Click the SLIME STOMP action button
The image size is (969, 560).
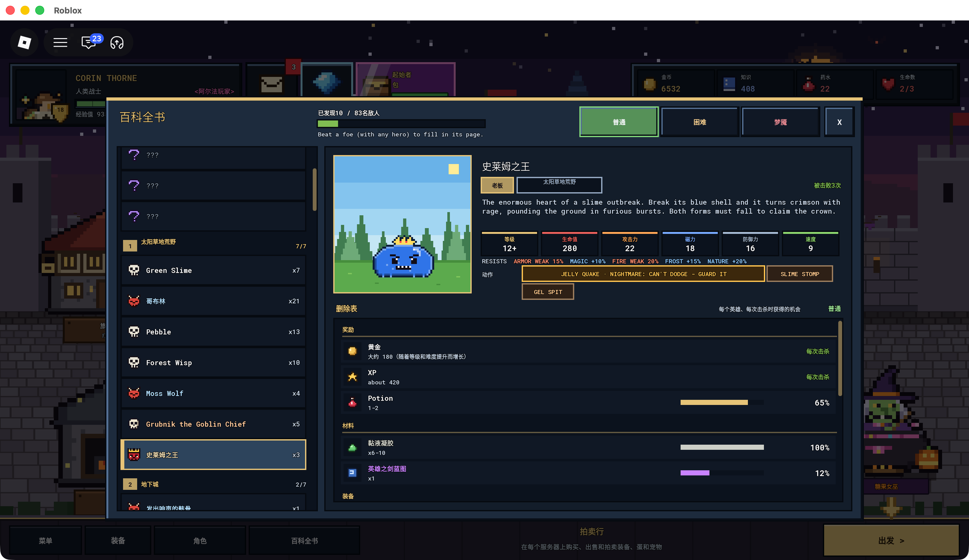(799, 274)
